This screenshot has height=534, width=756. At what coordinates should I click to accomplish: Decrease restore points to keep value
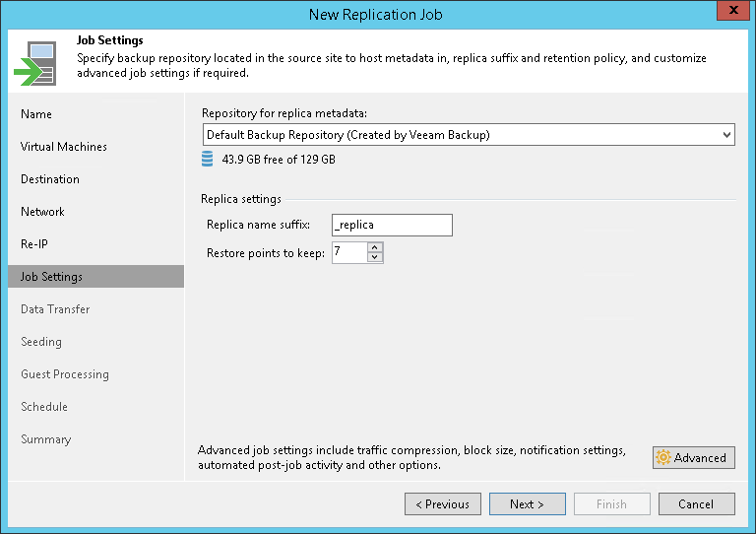pyautogui.click(x=375, y=258)
